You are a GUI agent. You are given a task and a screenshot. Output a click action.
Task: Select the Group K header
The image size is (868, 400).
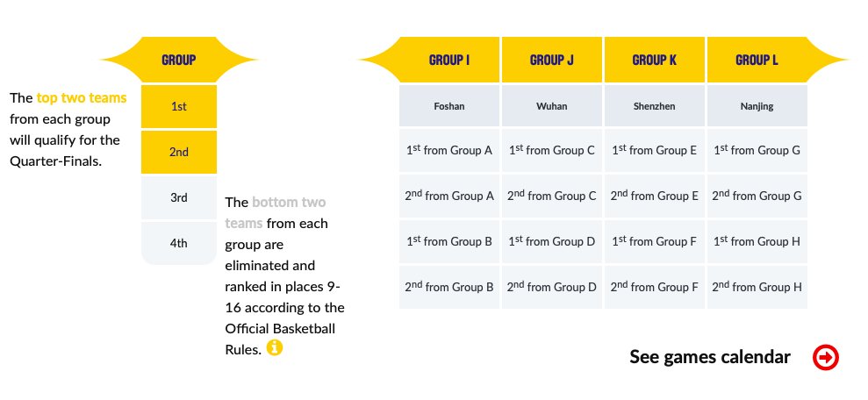tap(655, 60)
